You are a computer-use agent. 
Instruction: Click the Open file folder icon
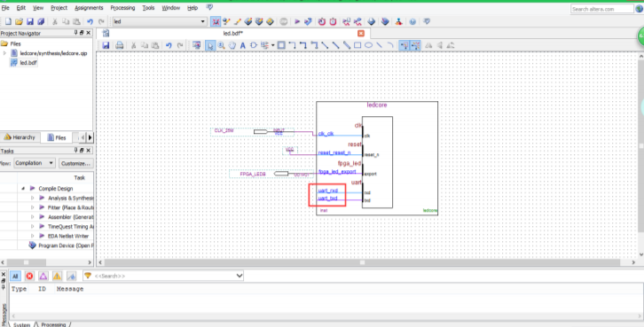coord(19,21)
